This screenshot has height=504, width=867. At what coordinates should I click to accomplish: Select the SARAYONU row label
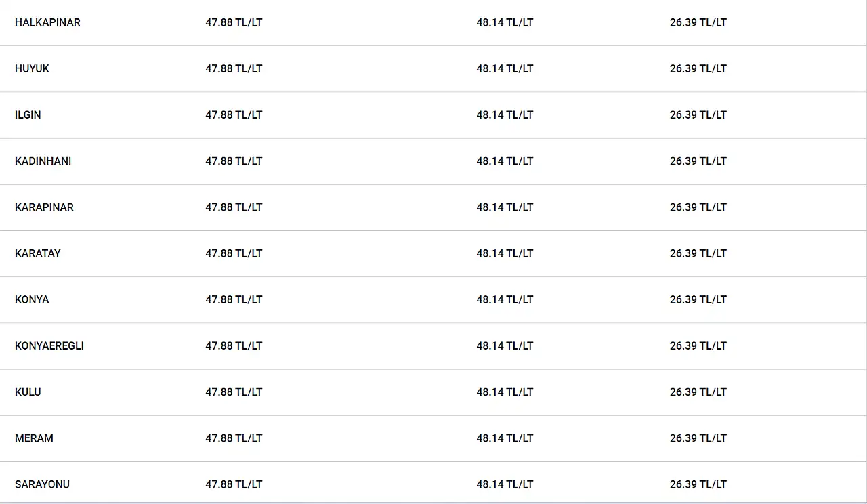click(42, 483)
